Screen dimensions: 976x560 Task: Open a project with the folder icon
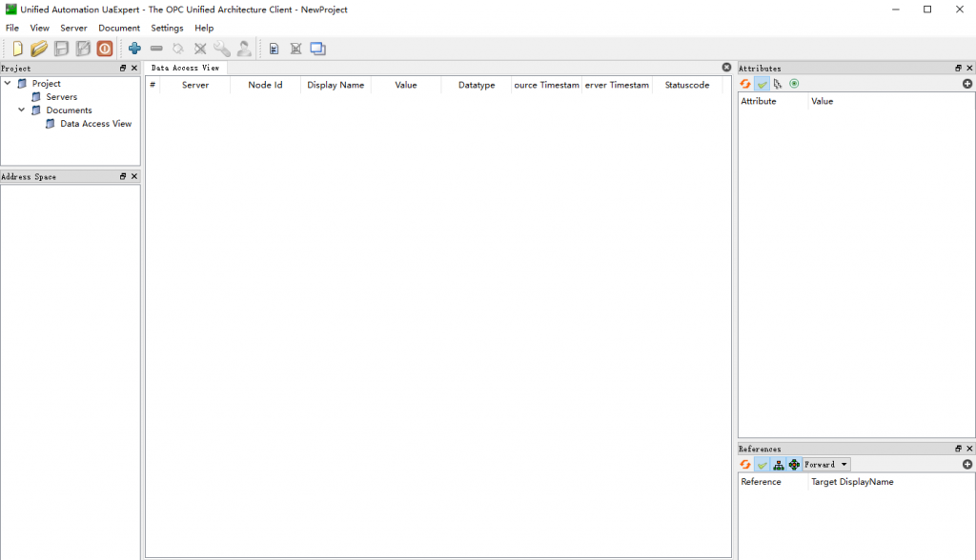click(38, 49)
